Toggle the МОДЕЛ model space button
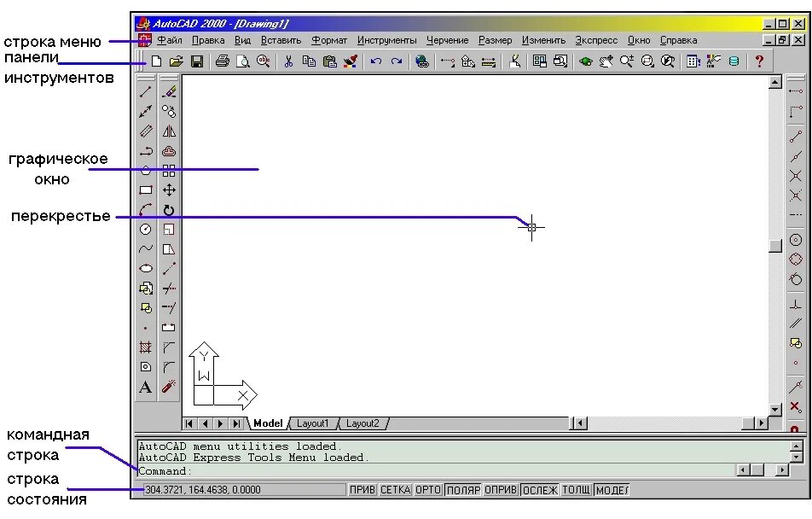 (612, 490)
